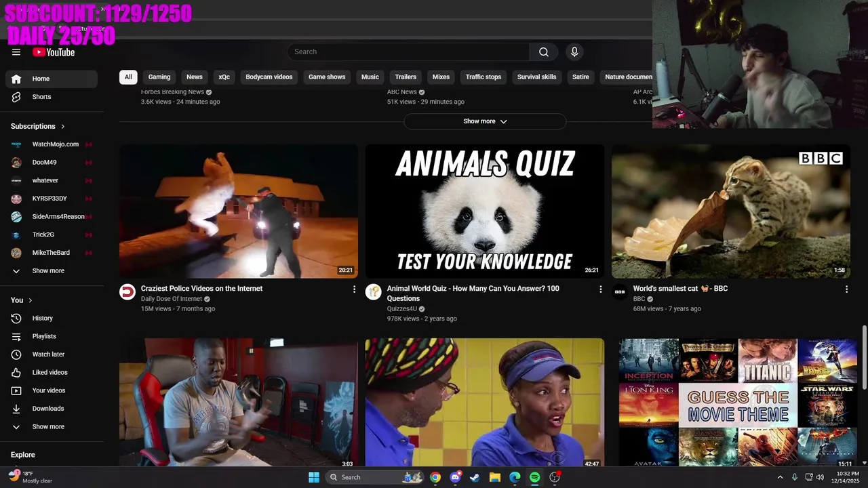
Task: Go to Quizzes4U channel name link
Action: (402, 309)
